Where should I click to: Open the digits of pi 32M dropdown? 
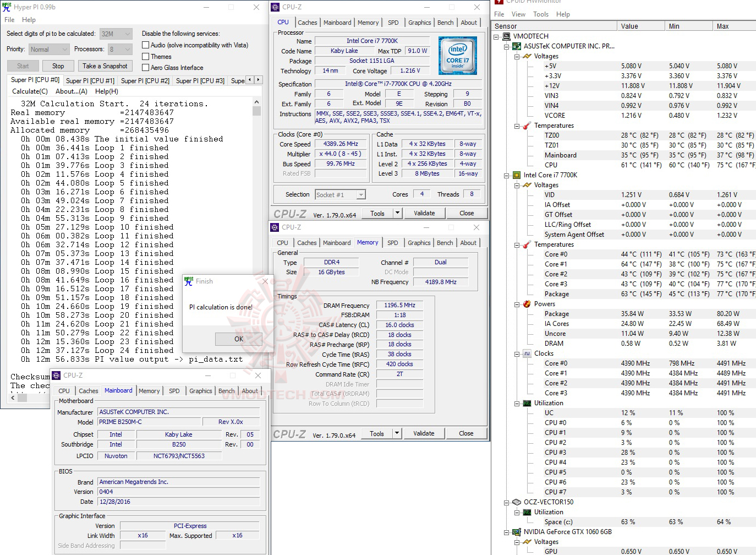pos(116,34)
